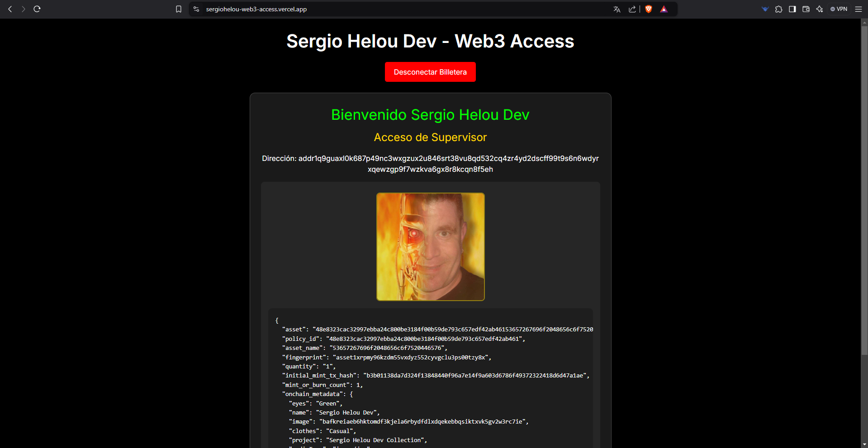The width and height of the screenshot is (868, 448).
Task: Open site information icon in address bar
Action: click(196, 9)
